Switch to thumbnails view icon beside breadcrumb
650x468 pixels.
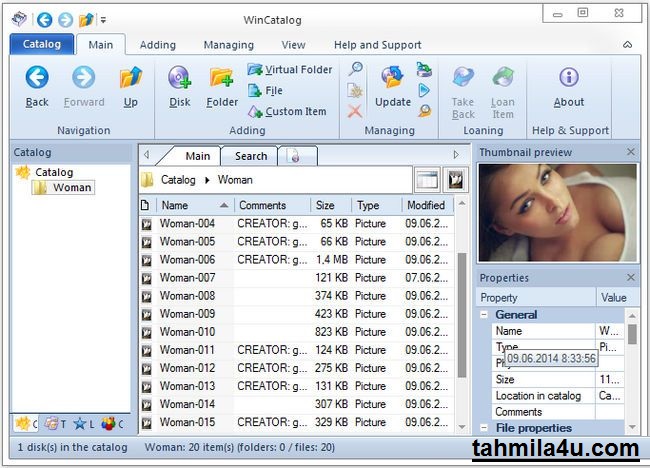click(x=456, y=180)
